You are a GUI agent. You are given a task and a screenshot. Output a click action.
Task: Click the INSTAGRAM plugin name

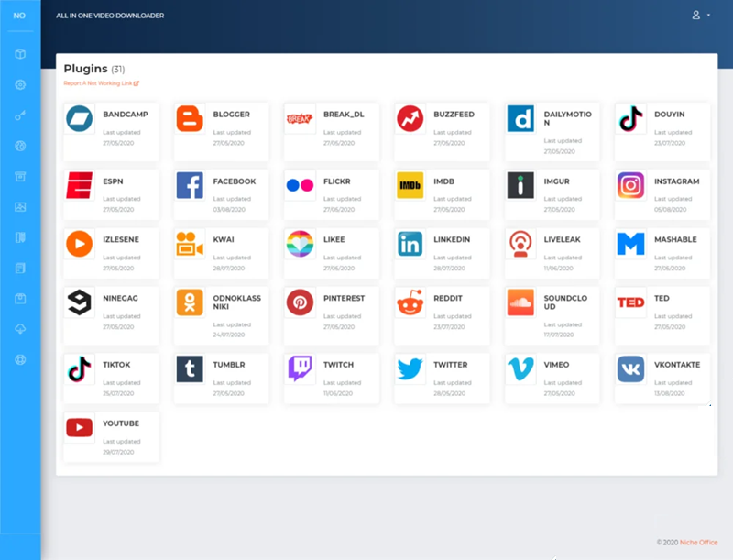[676, 181]
